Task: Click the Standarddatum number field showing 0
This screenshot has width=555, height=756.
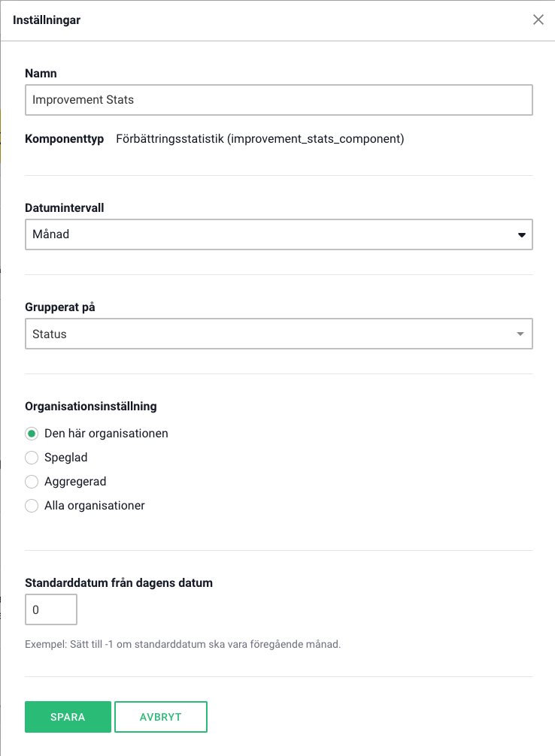Action: click(51, 609)
